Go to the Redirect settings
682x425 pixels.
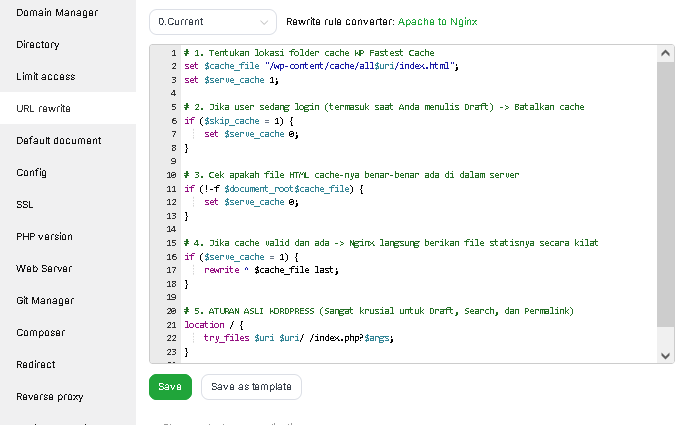point(36,365)
